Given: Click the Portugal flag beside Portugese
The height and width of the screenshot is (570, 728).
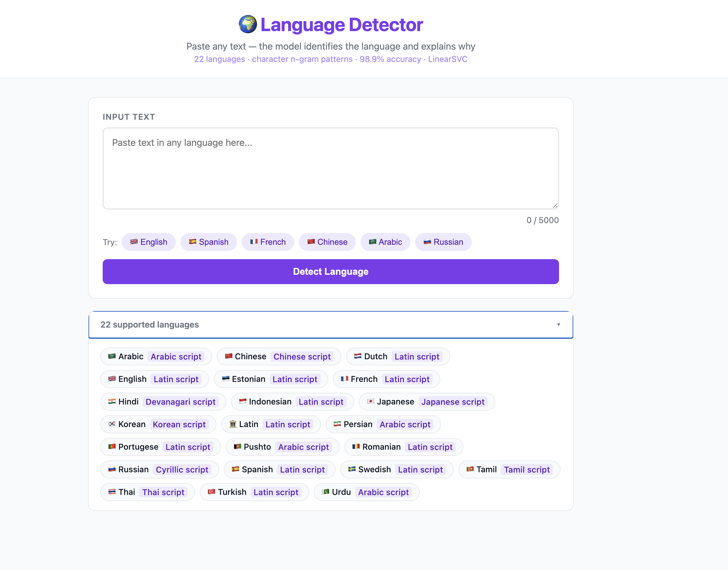Looking at the screenshot, I should coord(112,446).
